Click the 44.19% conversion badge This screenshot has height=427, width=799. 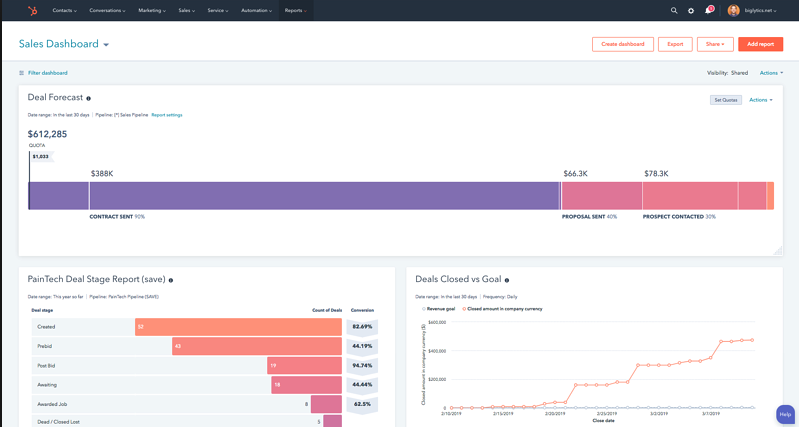pos(362,346)
